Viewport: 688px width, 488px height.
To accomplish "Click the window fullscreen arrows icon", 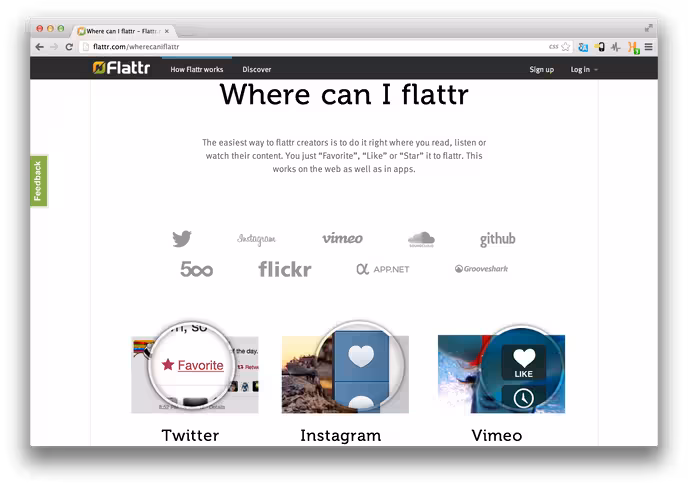I will click(649, 28).
